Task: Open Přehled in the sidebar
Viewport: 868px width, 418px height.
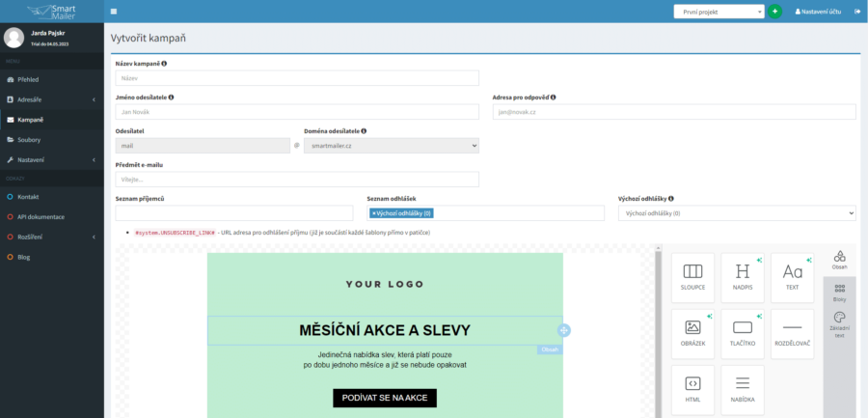Action: click(x=52, y=79)
